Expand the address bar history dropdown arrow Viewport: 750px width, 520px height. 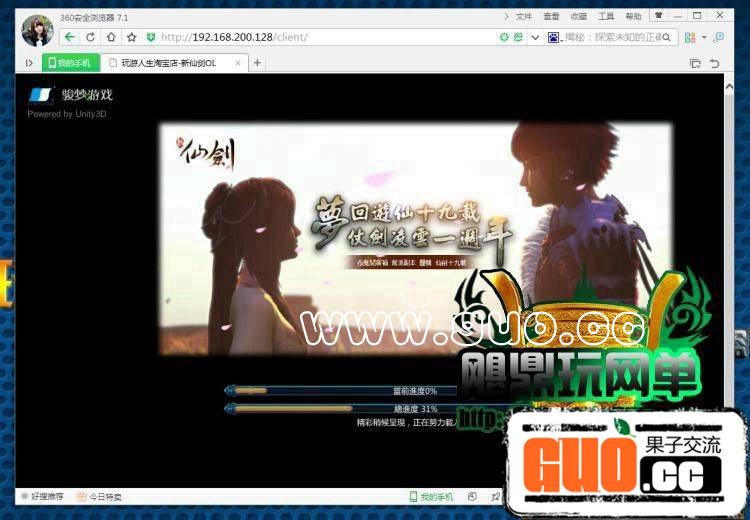[535, 37]
